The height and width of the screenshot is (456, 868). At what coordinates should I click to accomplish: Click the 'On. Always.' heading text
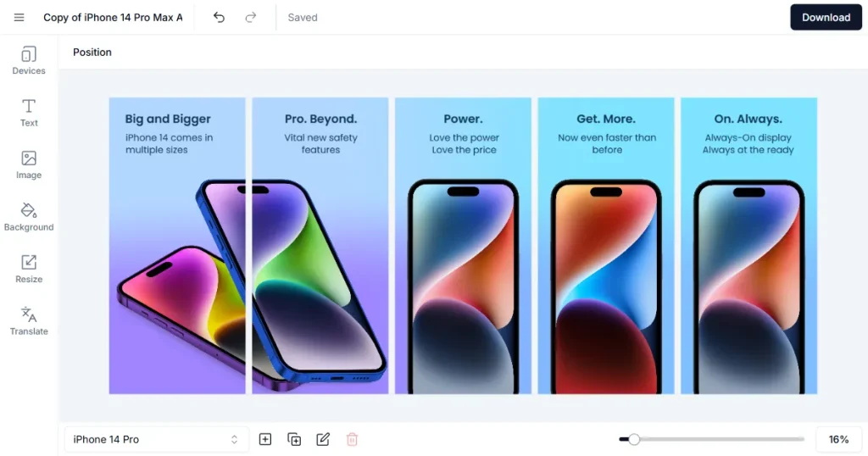click(x=748, y=119)
